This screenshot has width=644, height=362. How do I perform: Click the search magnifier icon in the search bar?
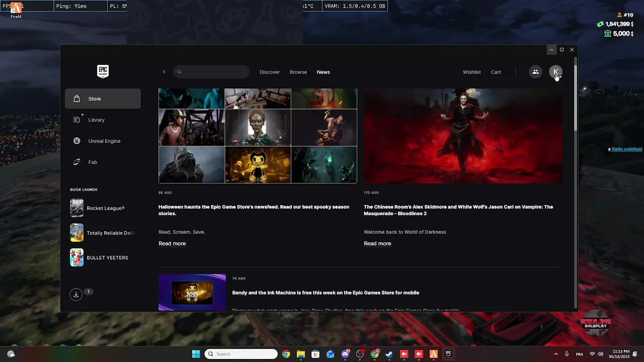[179, 72]
